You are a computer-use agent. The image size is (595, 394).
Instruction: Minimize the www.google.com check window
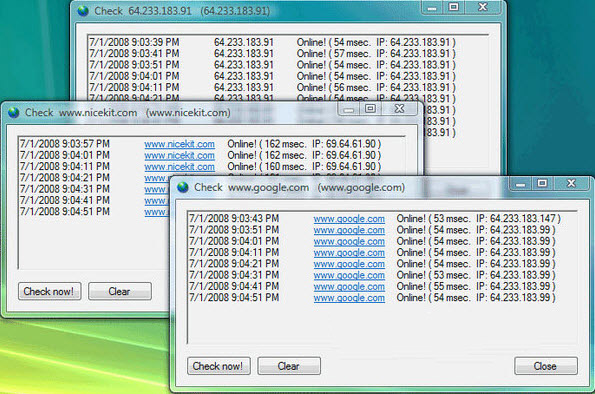521,184
